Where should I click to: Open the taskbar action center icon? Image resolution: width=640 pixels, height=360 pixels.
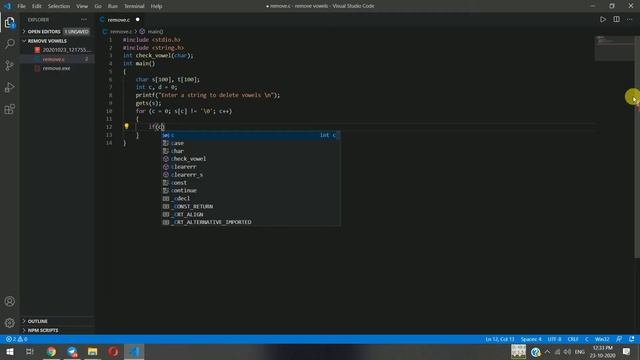tap(627, 352)
